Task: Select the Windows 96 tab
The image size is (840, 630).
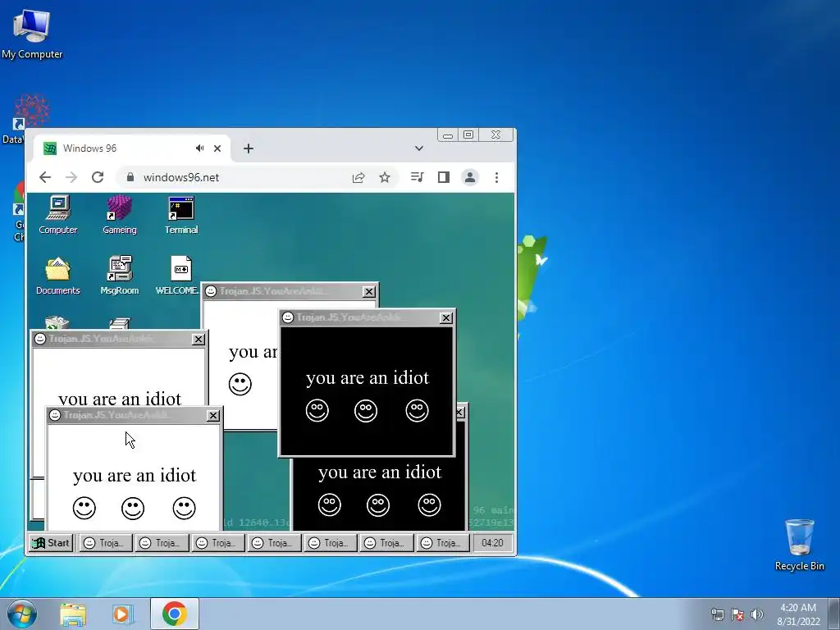Action: point(132,148)
